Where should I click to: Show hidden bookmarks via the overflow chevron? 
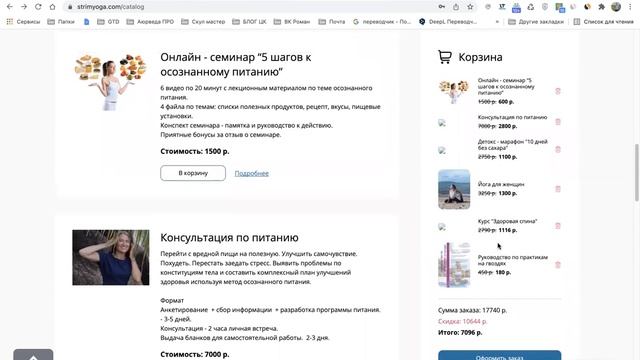[497, 22]
